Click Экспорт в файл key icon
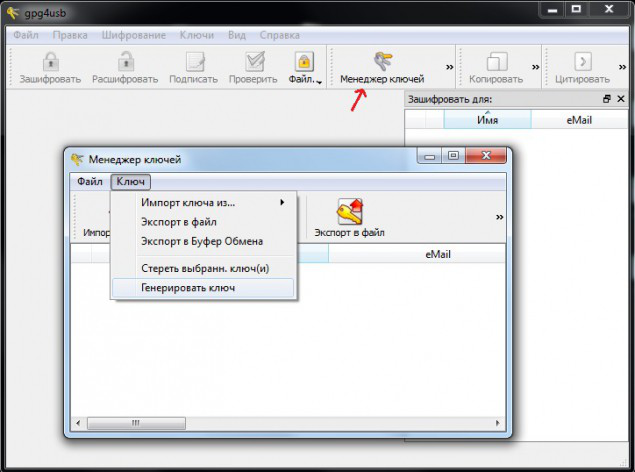 pos(349,211)
